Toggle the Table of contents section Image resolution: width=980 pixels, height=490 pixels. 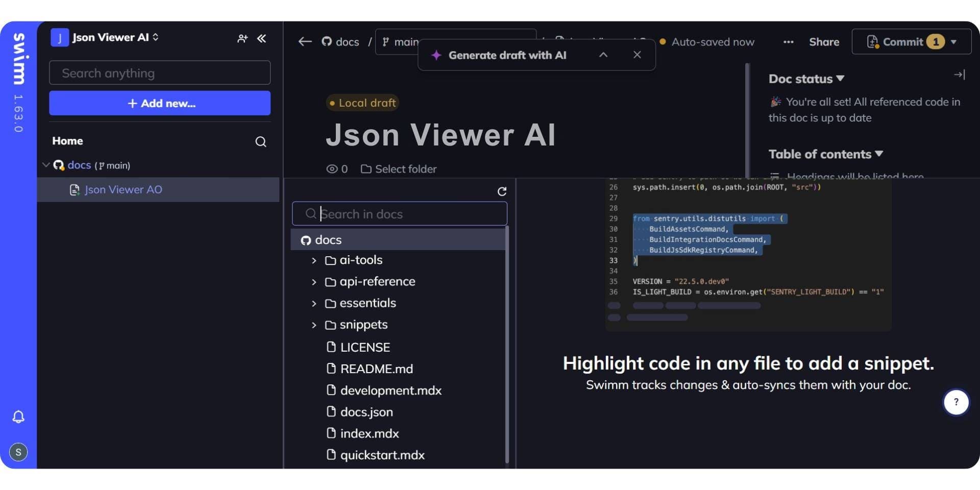click(x=826, y=154)
